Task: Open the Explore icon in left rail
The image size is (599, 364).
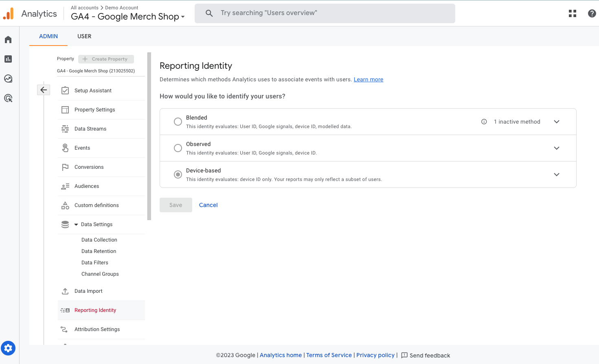Action: 8,78
